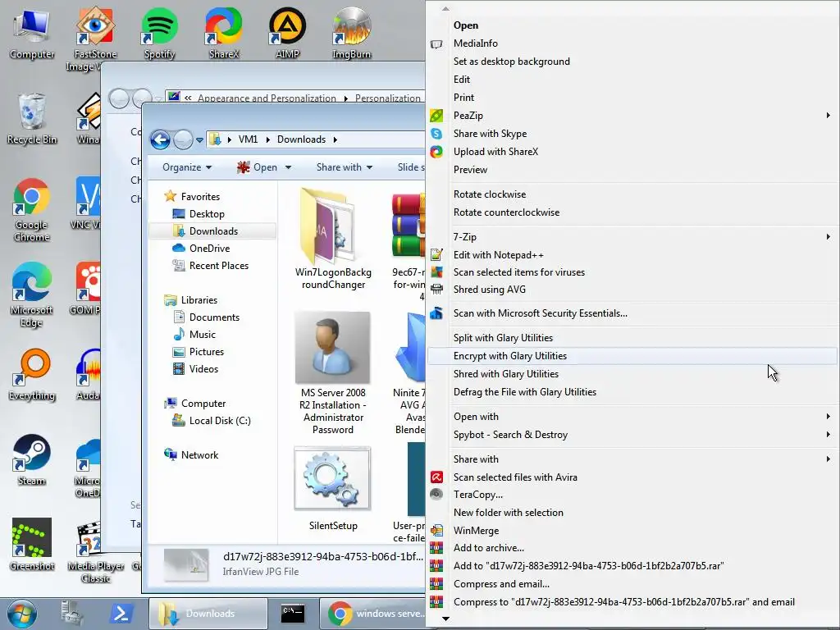This screenshot has width=840, height=630.
Task: Choose MediaInfo in the context menu
Action: click(632, 43)
